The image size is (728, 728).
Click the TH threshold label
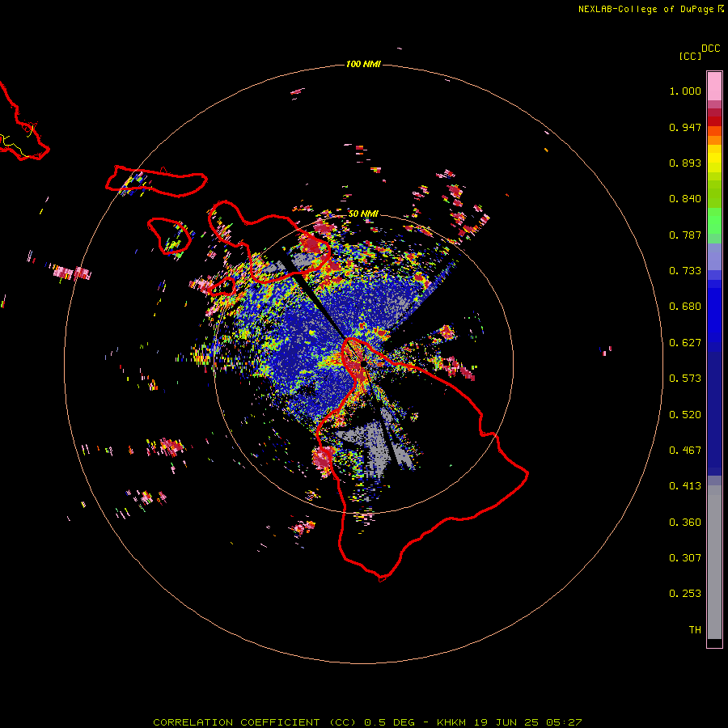(x=695, y=630)
